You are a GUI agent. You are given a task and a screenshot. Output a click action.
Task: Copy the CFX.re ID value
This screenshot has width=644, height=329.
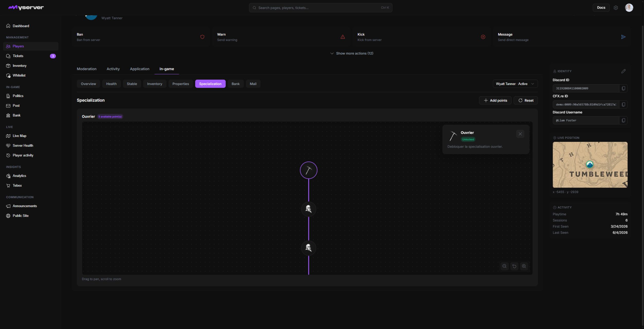tap(623, 104)
